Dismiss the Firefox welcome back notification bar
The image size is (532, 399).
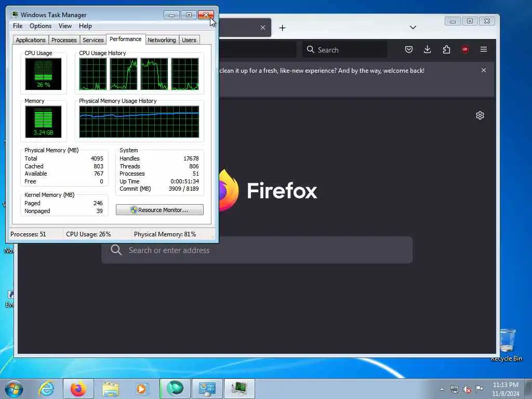point(484,70)
